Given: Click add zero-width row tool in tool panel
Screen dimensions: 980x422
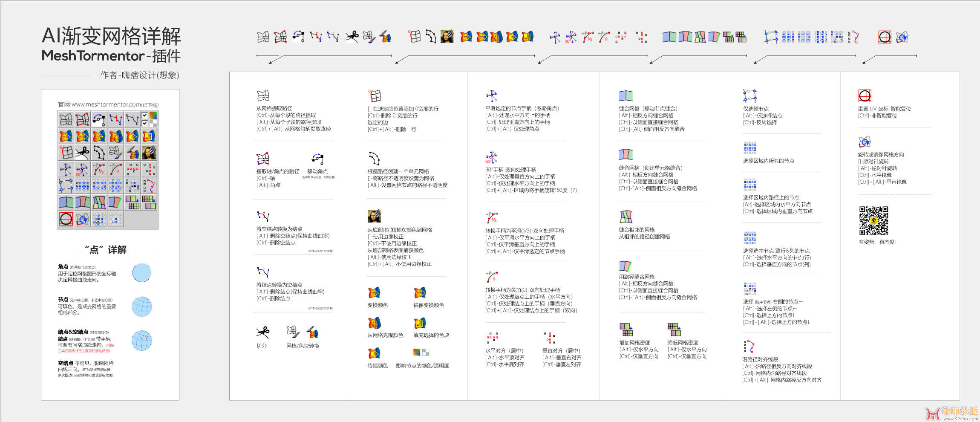Looking at the screenshot, I should coord(66,153).
